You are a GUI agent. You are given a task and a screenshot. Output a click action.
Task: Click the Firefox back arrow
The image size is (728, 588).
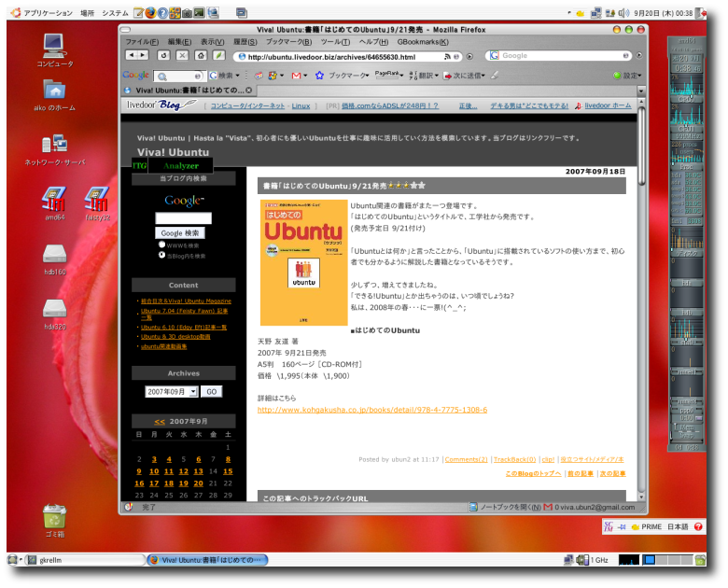pyautogui.click(x=132, y=55)
